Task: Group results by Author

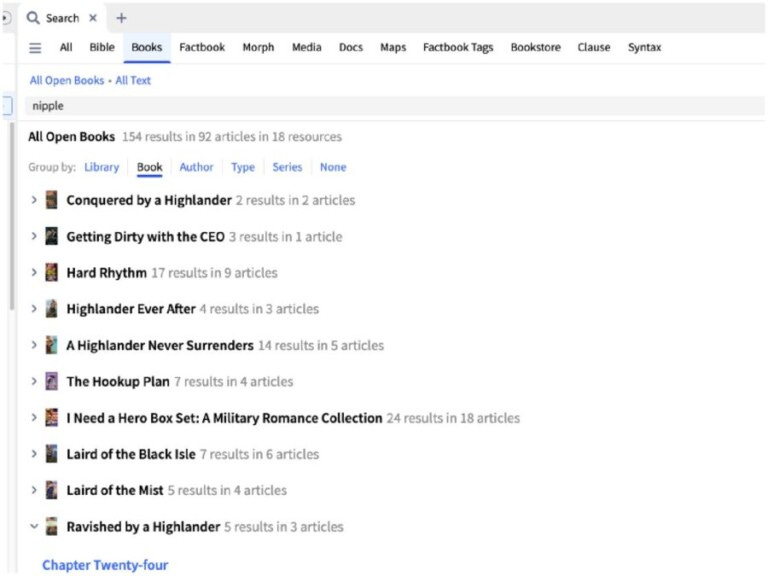Action: [196, 168]
